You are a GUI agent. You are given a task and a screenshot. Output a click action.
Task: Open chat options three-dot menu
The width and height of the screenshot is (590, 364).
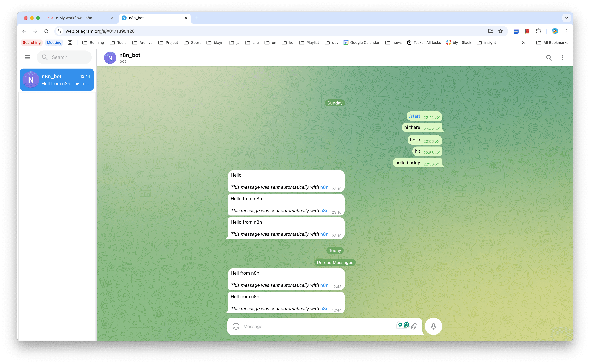click(563, 58)
